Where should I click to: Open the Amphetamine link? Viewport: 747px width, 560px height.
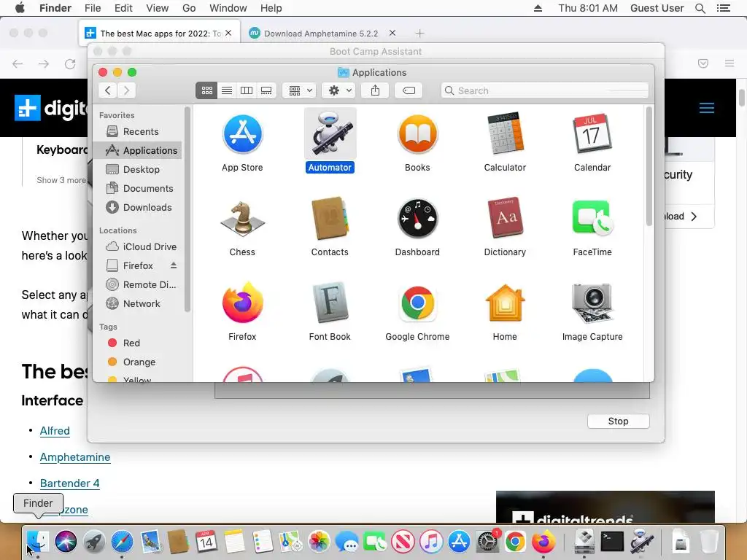pyautogui.click(x=75, y=456)
